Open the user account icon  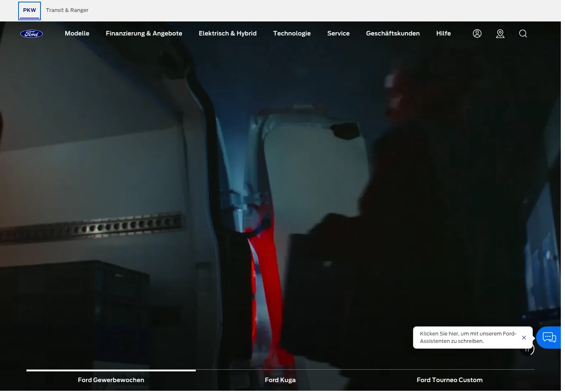(x=477, y=33)
